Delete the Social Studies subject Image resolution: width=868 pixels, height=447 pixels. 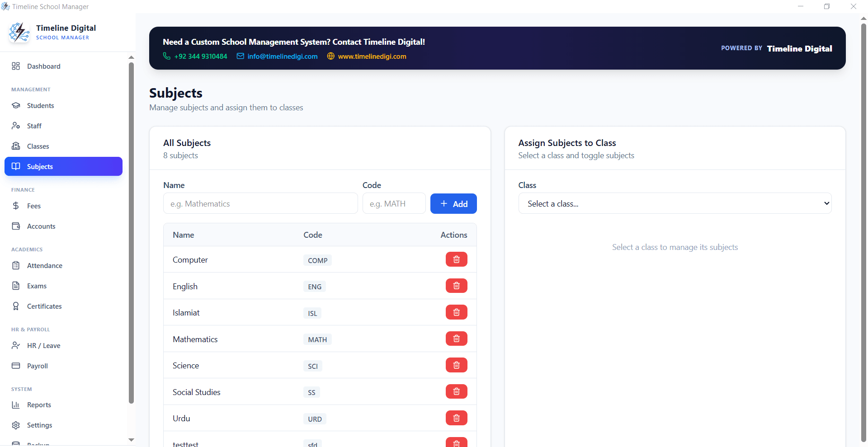pyautogui.click(x=456, y=391)
